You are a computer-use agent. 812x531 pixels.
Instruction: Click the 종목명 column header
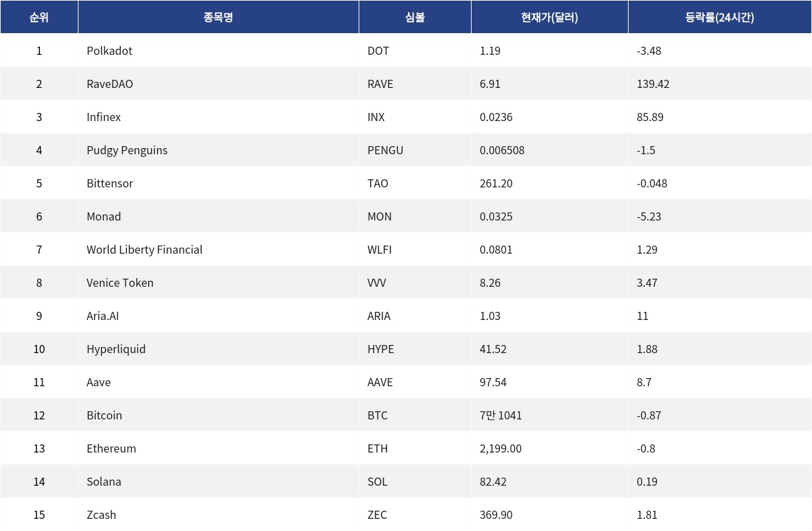tap(218, 18)
